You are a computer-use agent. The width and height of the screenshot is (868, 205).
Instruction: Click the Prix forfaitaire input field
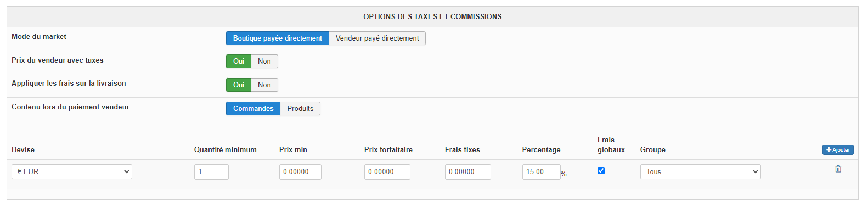tap(387, 171)
